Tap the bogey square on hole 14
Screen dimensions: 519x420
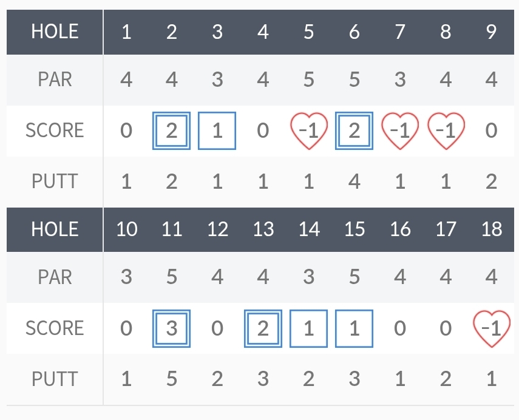(x=309, y=328)
